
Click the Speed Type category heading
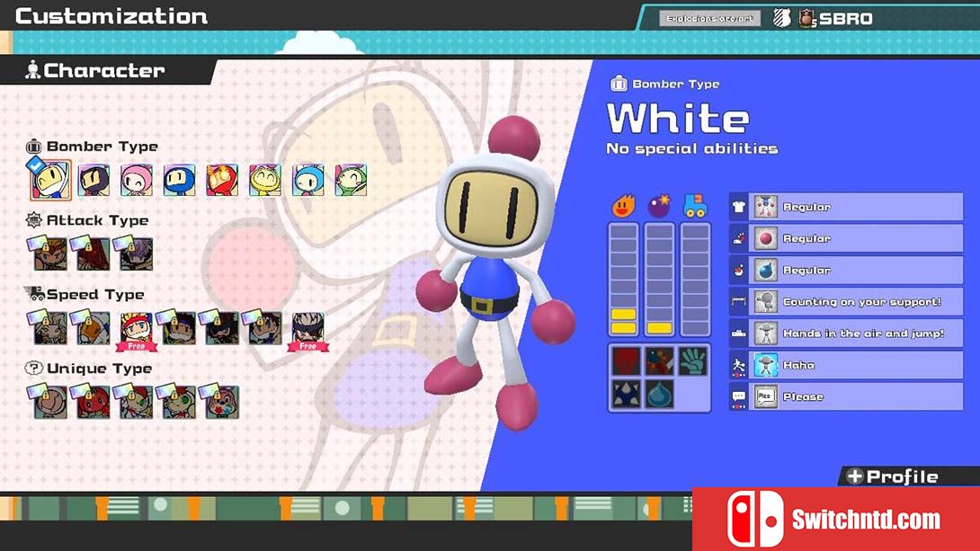[x=85, y=294]
